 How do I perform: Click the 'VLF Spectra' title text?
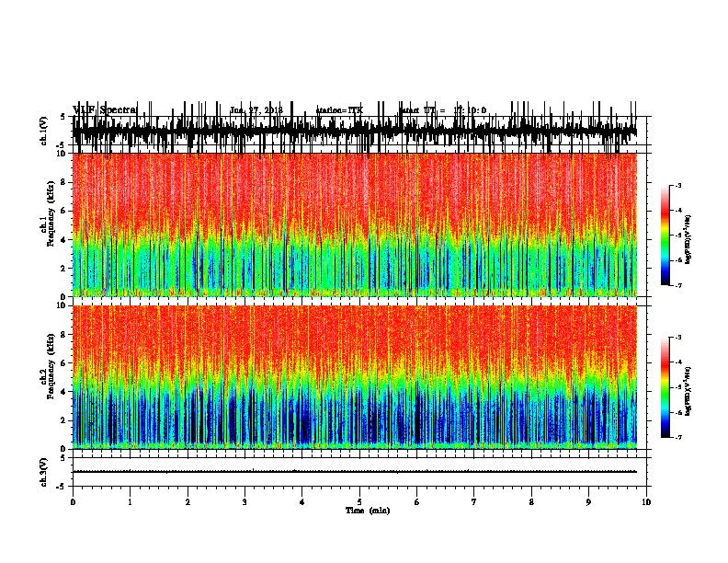coord(105,110)
